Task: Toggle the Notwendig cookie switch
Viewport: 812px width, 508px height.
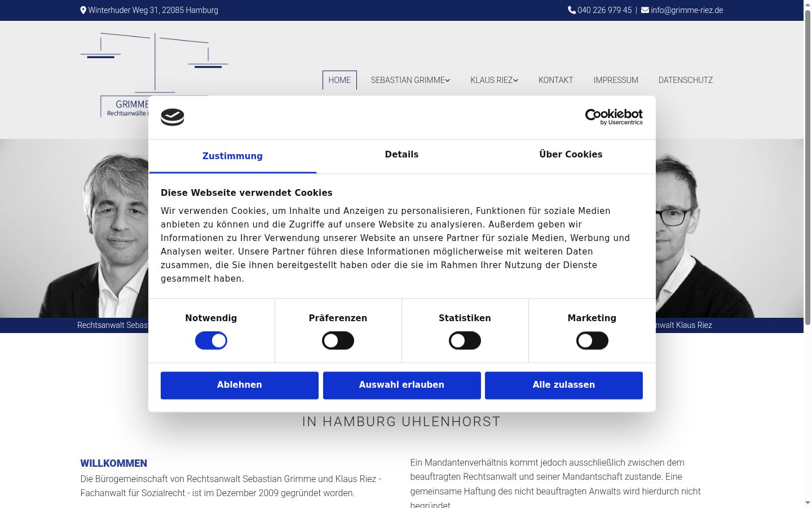Action: pyautogui.click(x=211, y=341)
